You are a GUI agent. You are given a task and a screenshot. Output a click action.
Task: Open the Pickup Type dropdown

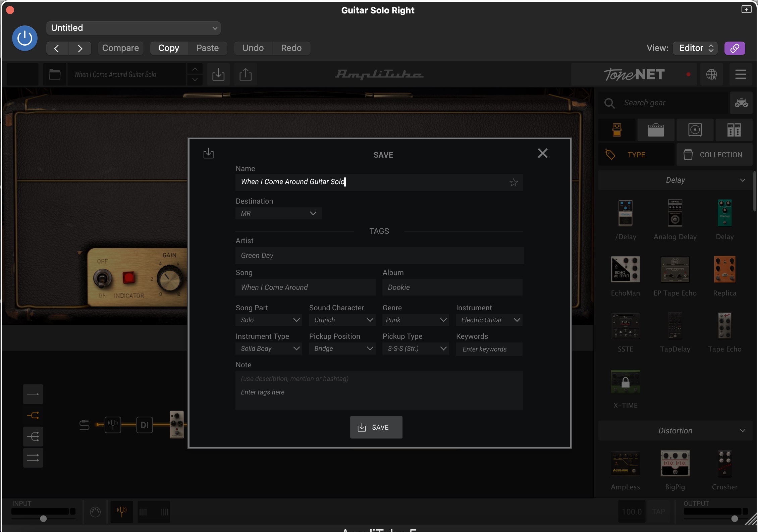416,349
